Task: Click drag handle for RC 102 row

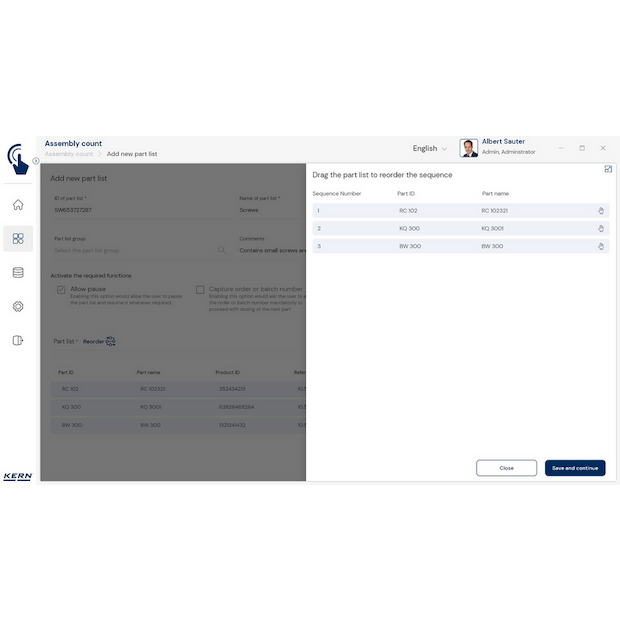Action: click(x=601, y=211)
